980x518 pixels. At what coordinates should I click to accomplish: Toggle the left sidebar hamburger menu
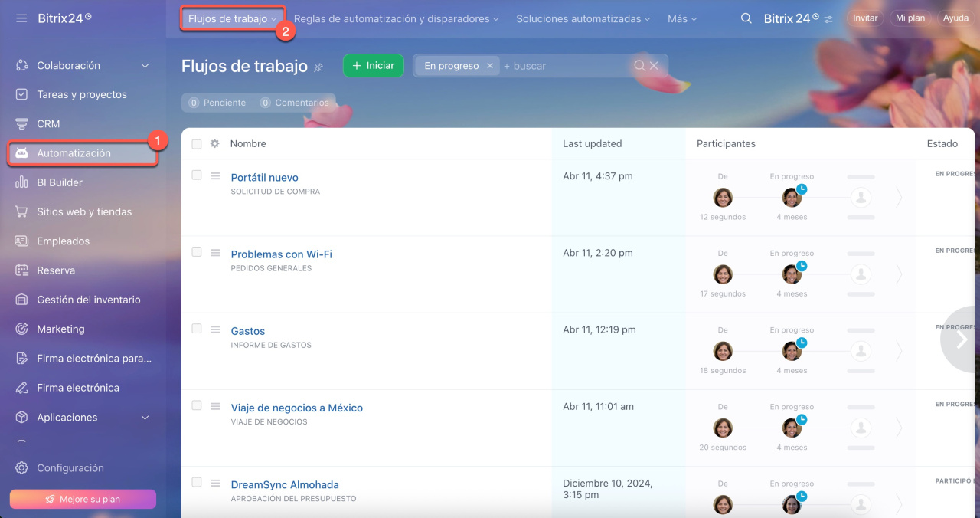click(21, 18)
